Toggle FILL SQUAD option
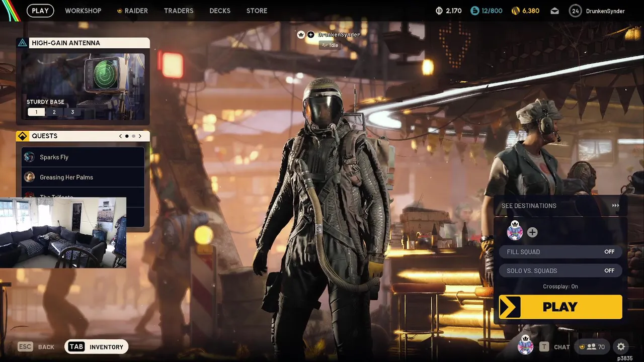 (x=560, y=252)
